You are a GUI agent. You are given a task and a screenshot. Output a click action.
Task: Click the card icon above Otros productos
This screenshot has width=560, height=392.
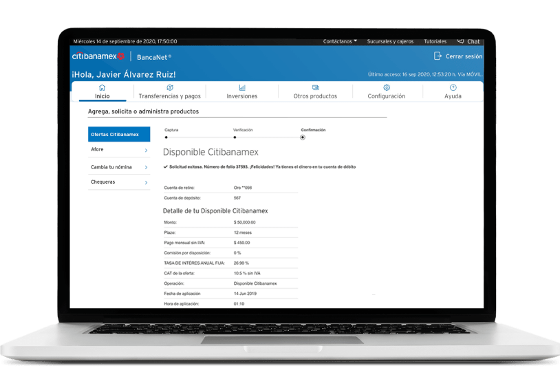click(x=315, y=87)
